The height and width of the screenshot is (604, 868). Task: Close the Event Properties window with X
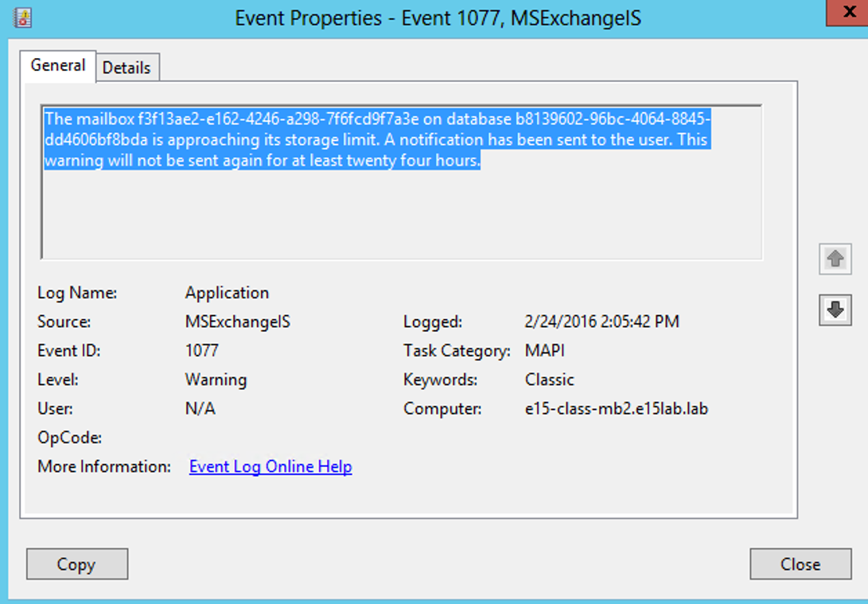(849, 12)
